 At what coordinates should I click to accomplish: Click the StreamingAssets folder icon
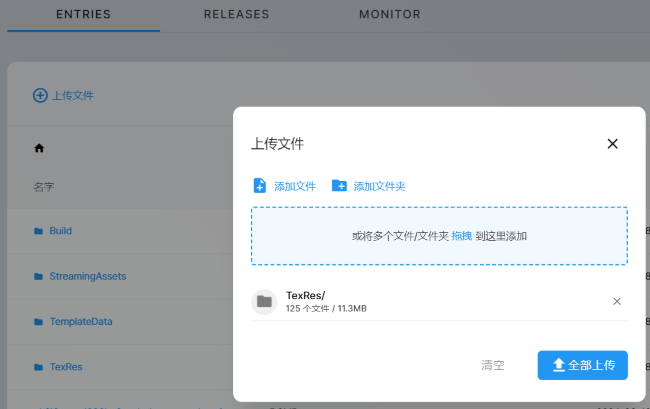39,276
